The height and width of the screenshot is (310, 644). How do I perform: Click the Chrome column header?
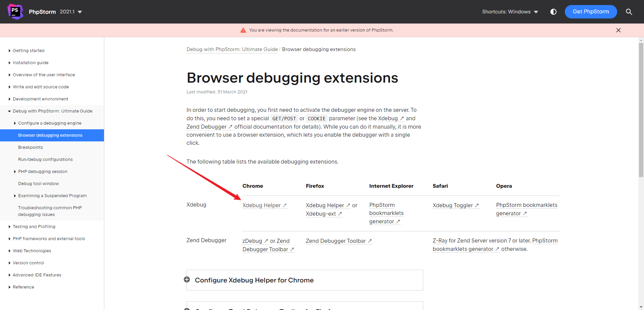(x=253, y=186)
